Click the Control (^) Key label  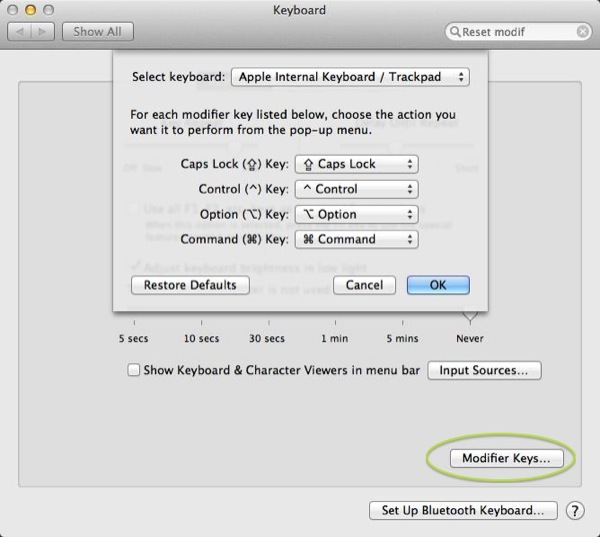click(243, 189)
